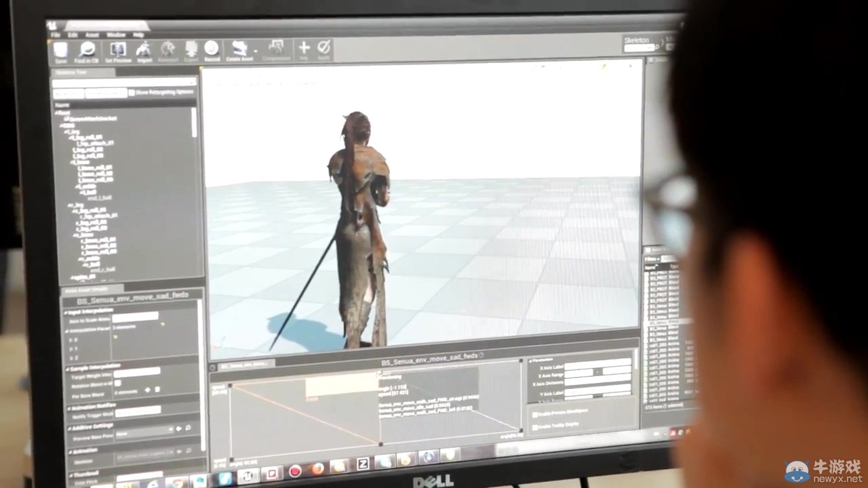Image resolution: width=868 pixels, height=488 pixels.
Task: Open the File menu
Action: (x=55, y=35)
